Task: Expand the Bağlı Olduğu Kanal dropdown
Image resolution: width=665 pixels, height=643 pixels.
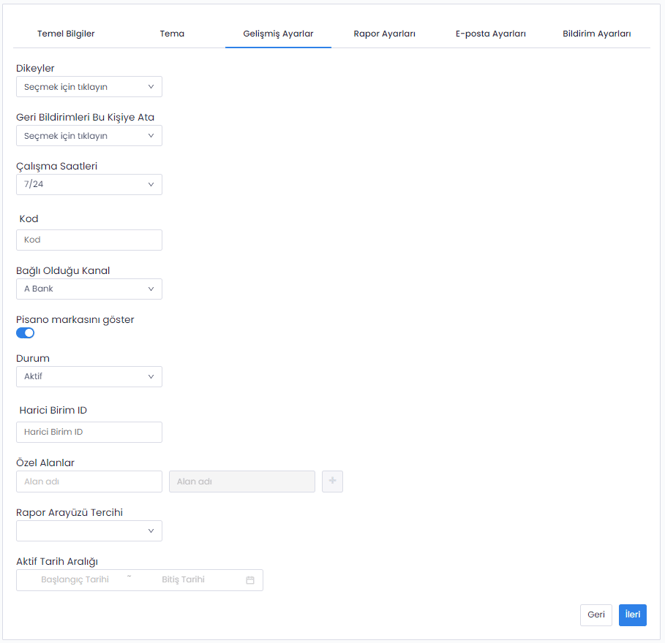Action: pos(89,289)
